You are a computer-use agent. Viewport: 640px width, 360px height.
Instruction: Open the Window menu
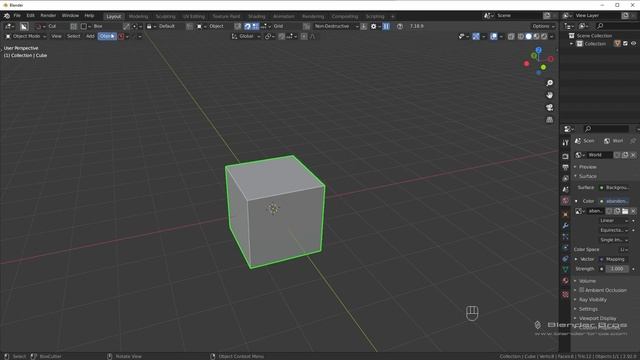(x=70, y=16)
